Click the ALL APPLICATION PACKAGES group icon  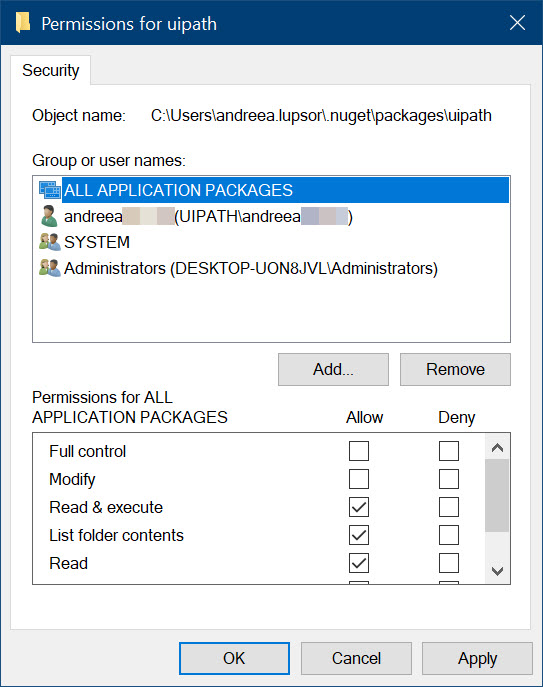[50, 190]
